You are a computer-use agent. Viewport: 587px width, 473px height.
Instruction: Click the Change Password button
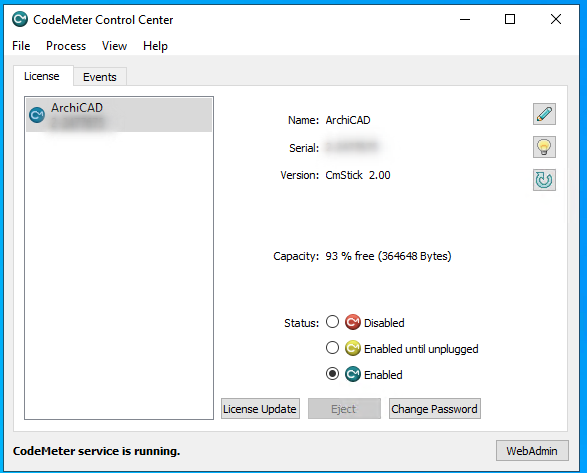point(434,409)
